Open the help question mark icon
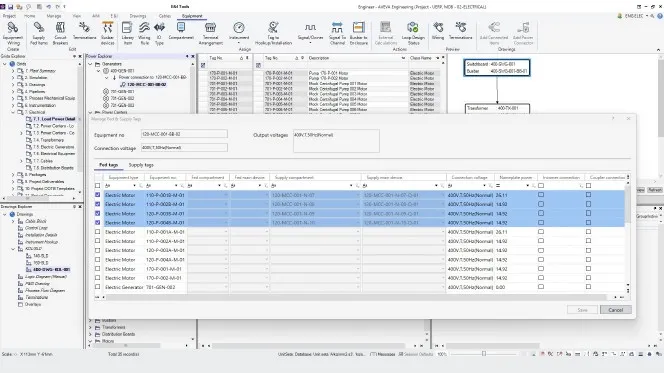This screenshot has width=664, height=373. point(660,16)
